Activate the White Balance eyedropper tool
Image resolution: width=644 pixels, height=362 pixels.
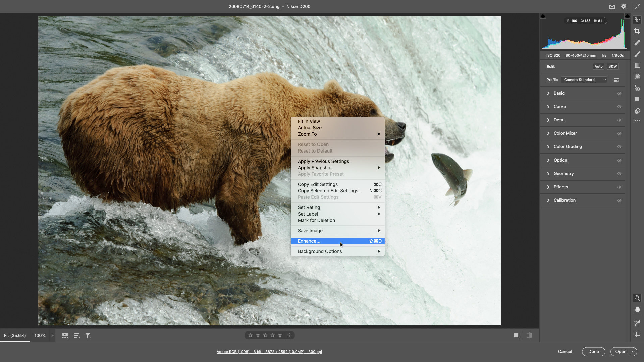[637, 323]
